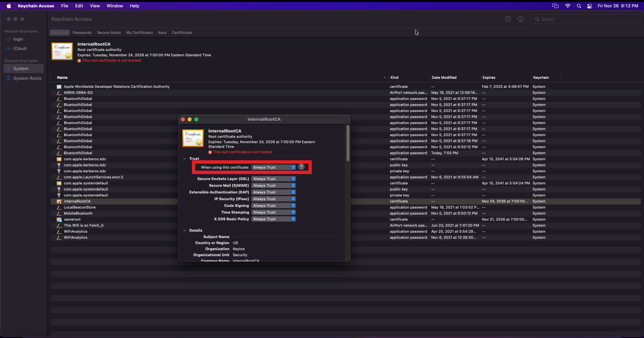Image resolution: width=644 pixels, height=338 pixels.
Task: Click the Search input field
Action: click(586, 19)
